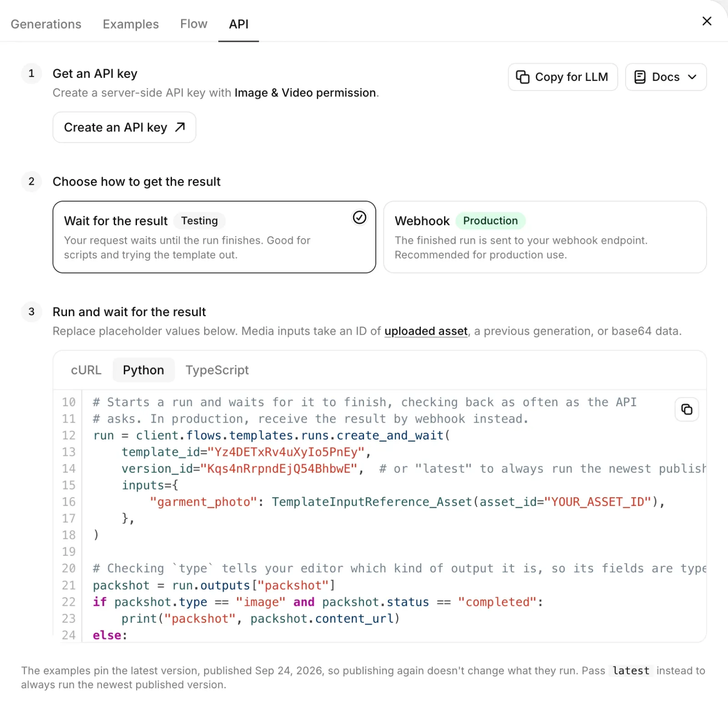Click the Choose how to get the result heading
728x711 pixels.
[136, 182]
